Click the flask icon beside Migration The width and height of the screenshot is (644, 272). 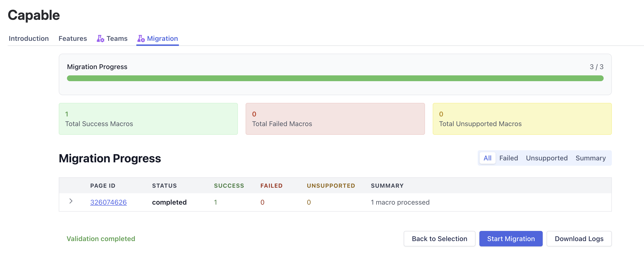pos(141,38)
